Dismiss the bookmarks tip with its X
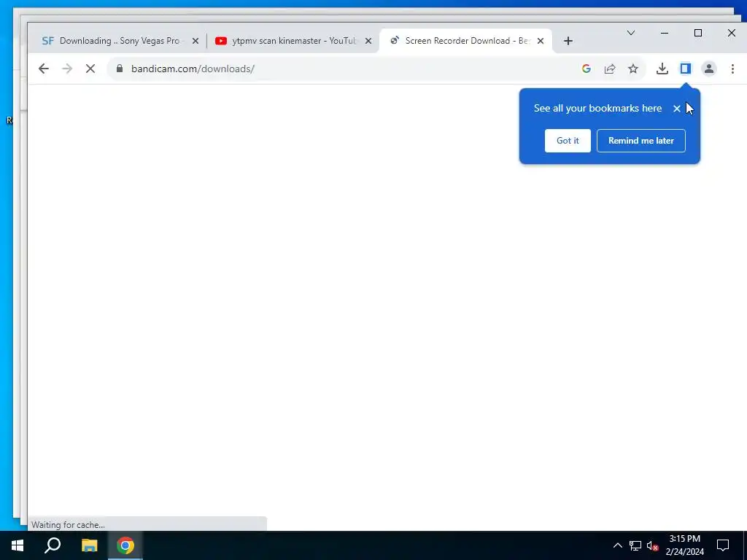 (677, 109)
